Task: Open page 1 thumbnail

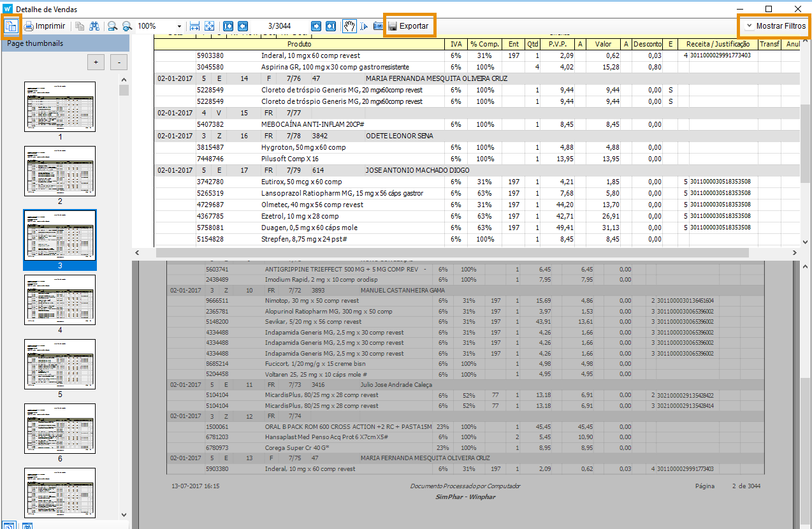Action: [60, 106]
